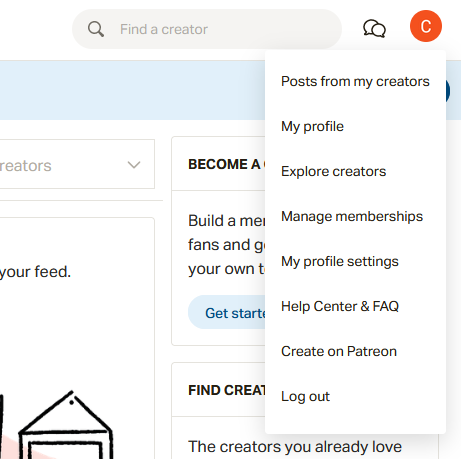Click the blue banner strip
Viewport: 461px width, 459px height.
[132, 90]
